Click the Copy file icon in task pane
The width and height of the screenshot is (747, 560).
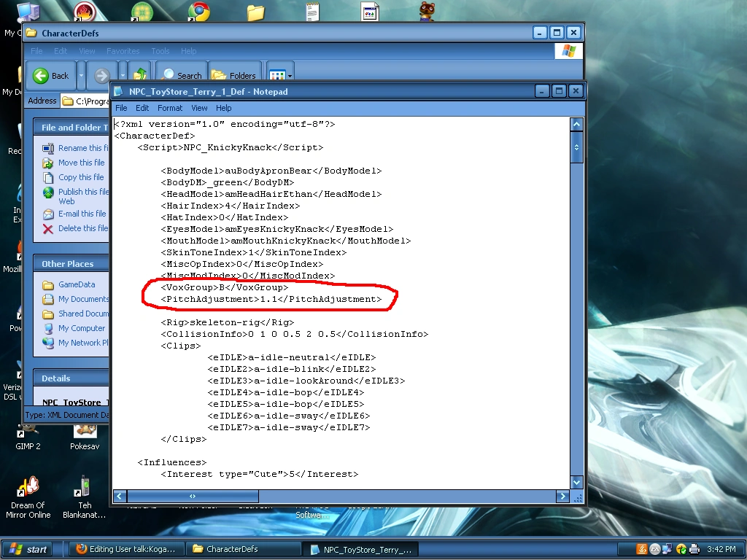(48, 178)
